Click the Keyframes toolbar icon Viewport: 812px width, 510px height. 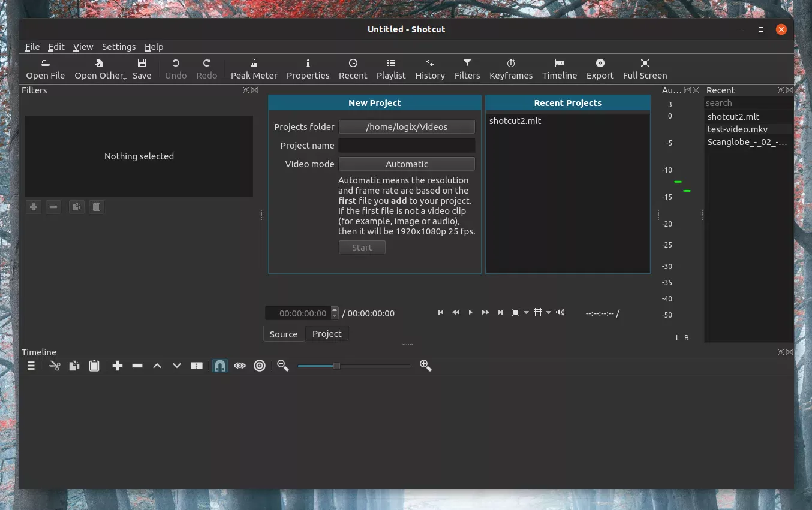coord(510,69)
